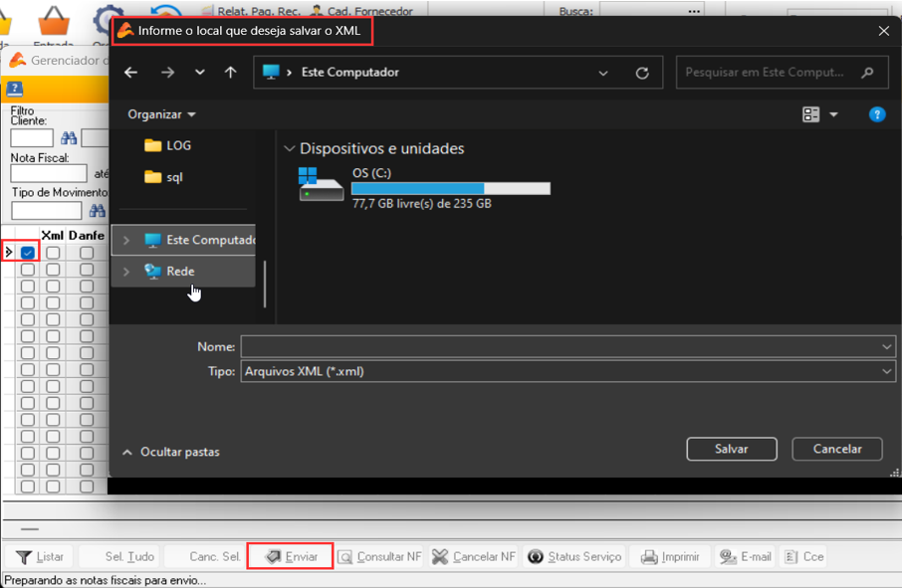This screenshot has height=588, width=902.
Task: Click the Pesquisar em Este Computador search box
Action: coord(783,73)
